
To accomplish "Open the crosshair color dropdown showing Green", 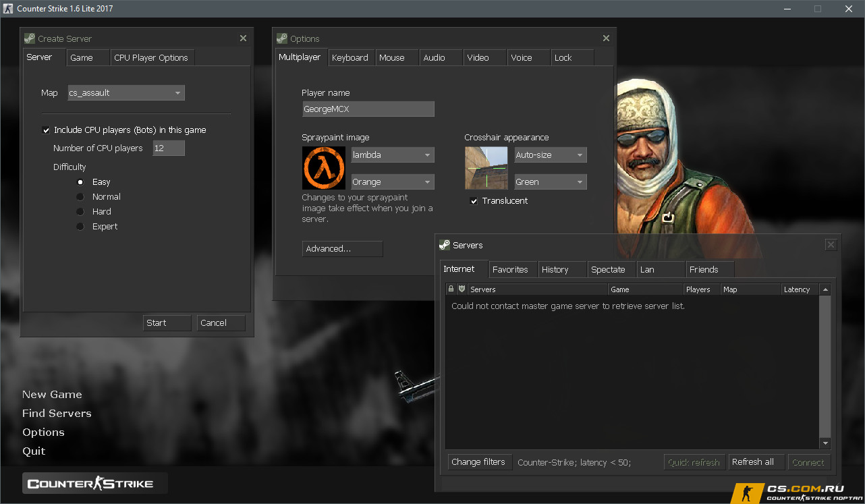I will pyautogui.click(x=550, y=182).
